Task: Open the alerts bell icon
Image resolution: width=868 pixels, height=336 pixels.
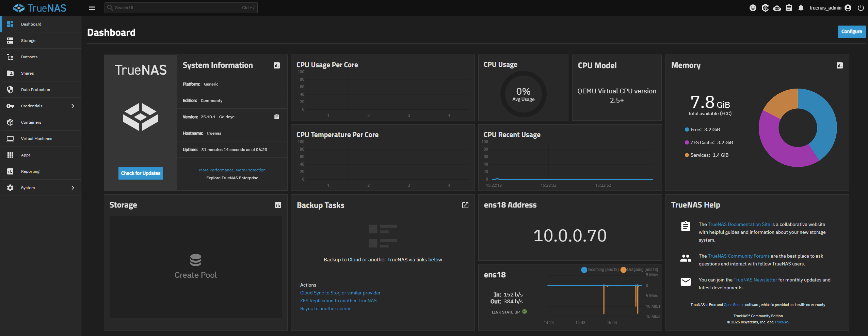Action: click(x=801, y=8)
